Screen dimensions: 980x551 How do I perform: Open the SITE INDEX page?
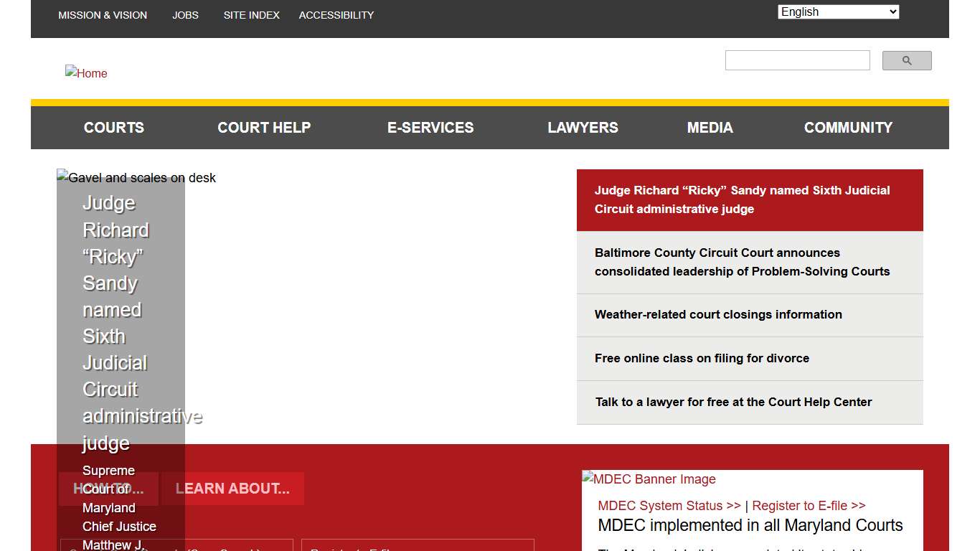(x=251, y=14)
